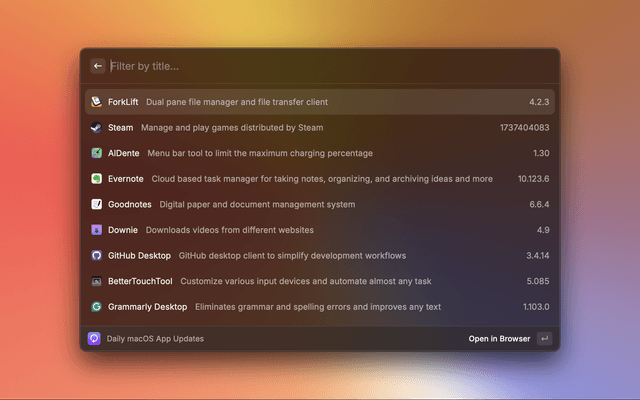Image resolution: width=640 pixels, height=400 pixels.
Task: Click the Goodnotes app icon
Action: [x=97, y=204]
